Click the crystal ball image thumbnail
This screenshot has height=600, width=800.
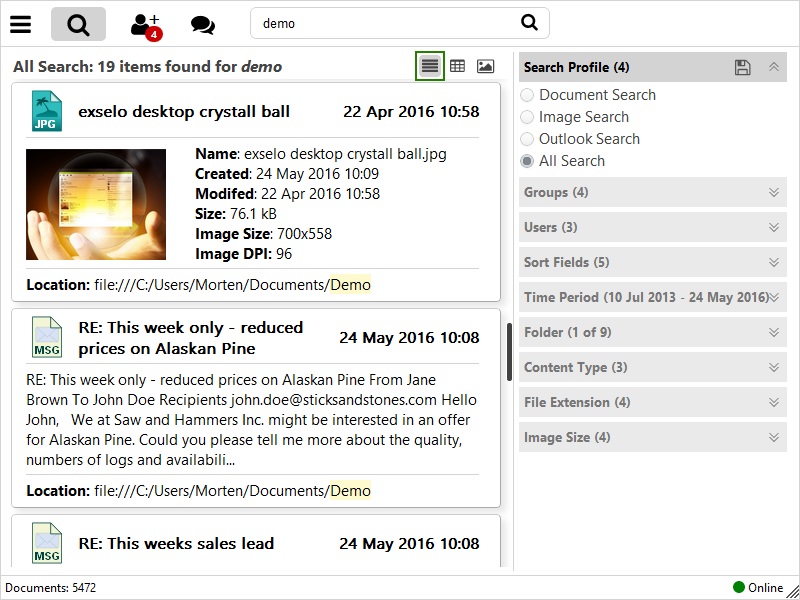pyautogui.click(x=96, y=205)
